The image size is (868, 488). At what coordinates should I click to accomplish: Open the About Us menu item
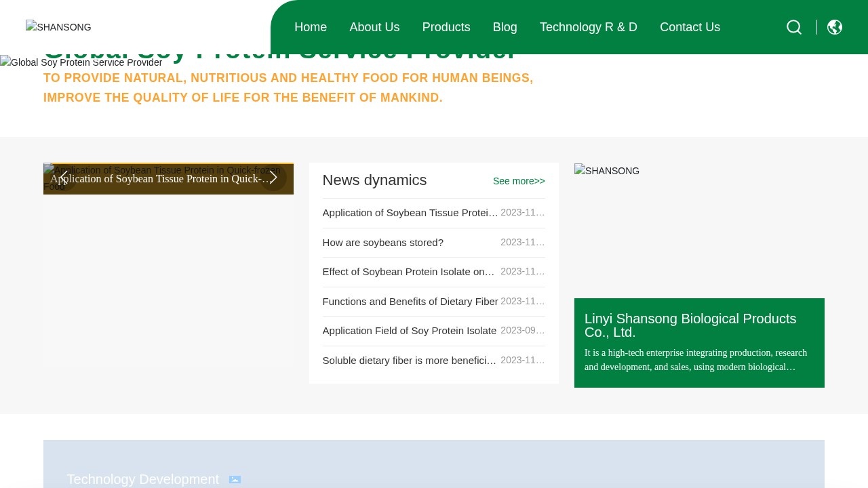[374, 27]
